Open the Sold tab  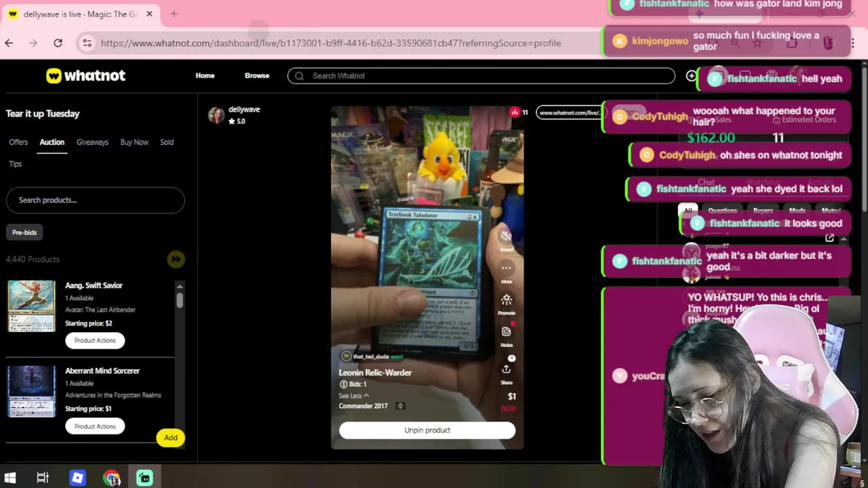[x=167, y=142]
